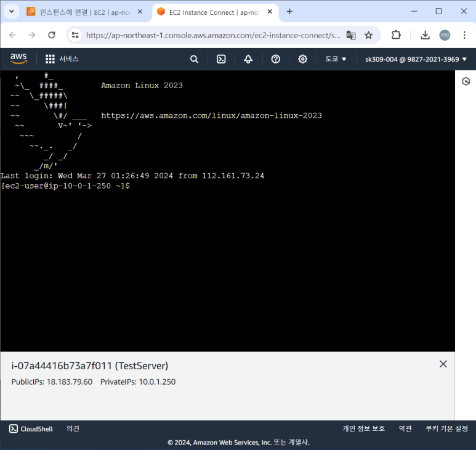The image size is (476, 450).
Task: Select the EC2 Instance Connect tab
Action: pos(209,12)
